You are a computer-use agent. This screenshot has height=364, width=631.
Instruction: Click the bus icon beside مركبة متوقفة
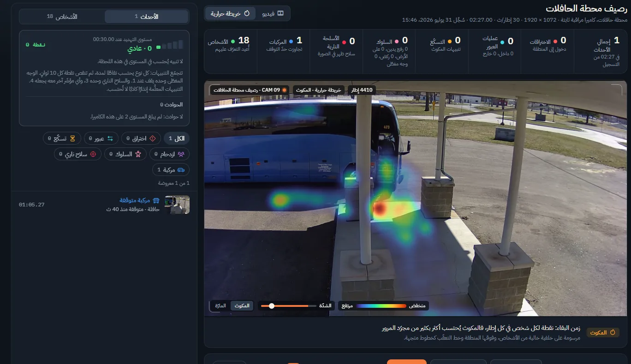tap(156, 200)
